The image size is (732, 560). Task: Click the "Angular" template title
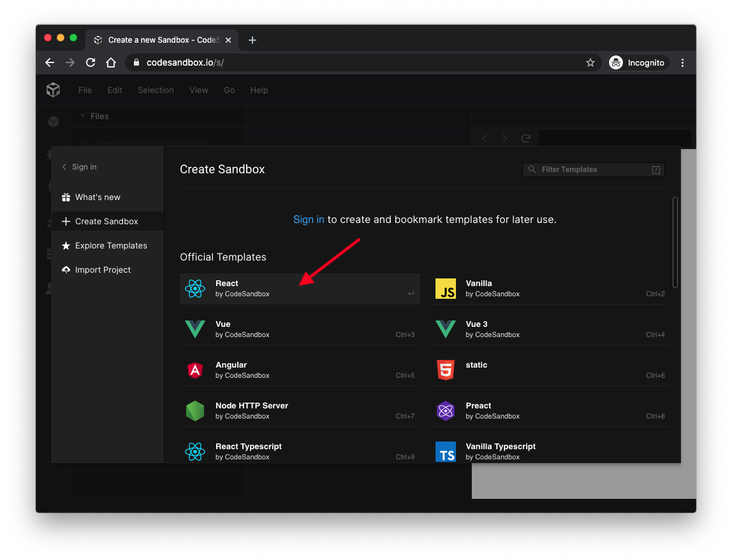point(231,364)
